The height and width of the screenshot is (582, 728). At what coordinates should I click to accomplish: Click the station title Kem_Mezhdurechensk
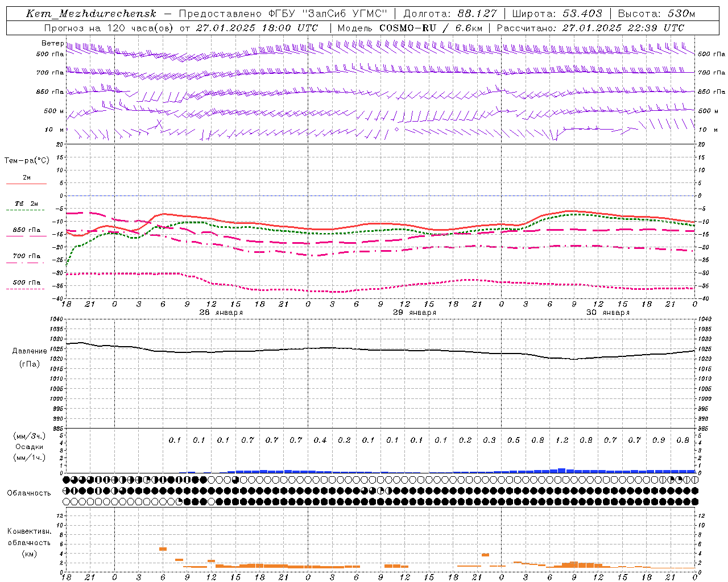(x=91, y=14)
